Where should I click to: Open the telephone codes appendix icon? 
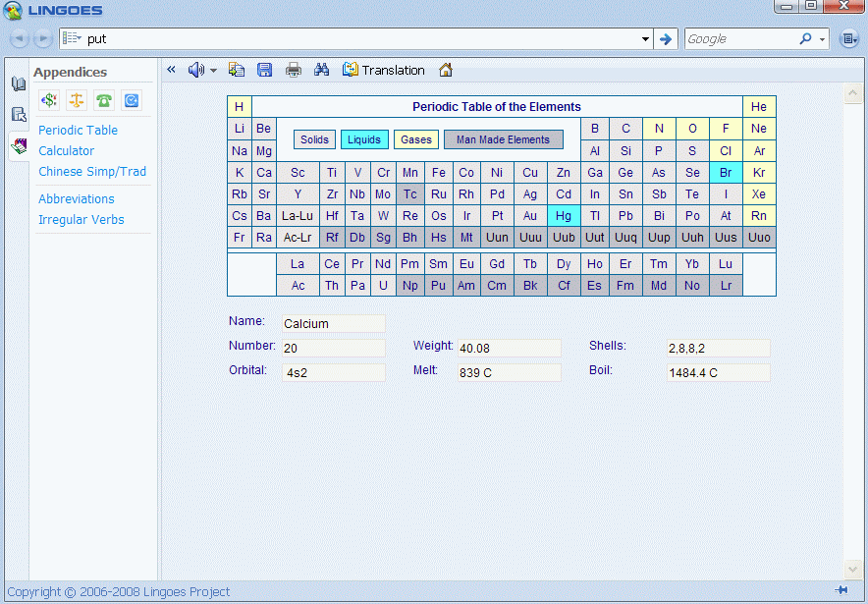tap(103, 100)
